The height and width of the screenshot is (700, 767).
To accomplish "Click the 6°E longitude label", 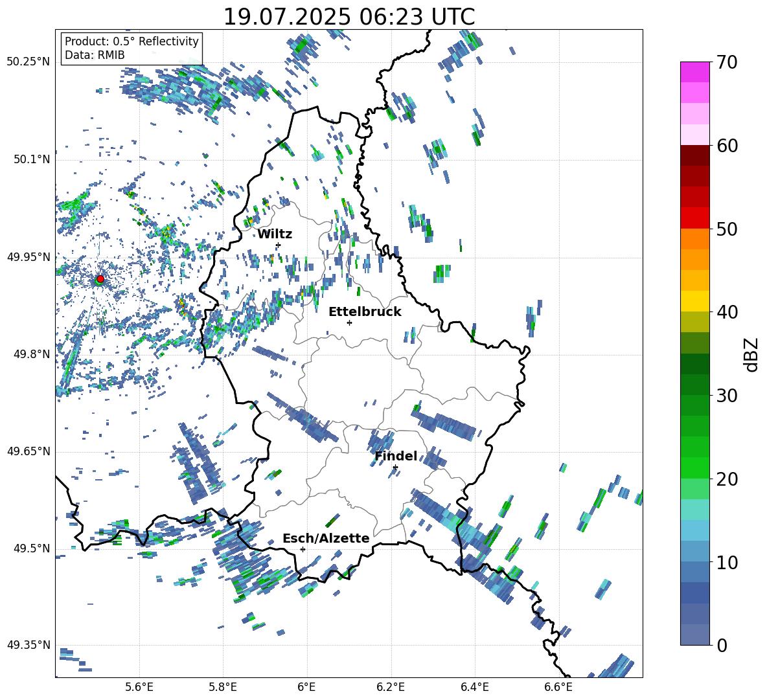I will (x=306, y=687).
